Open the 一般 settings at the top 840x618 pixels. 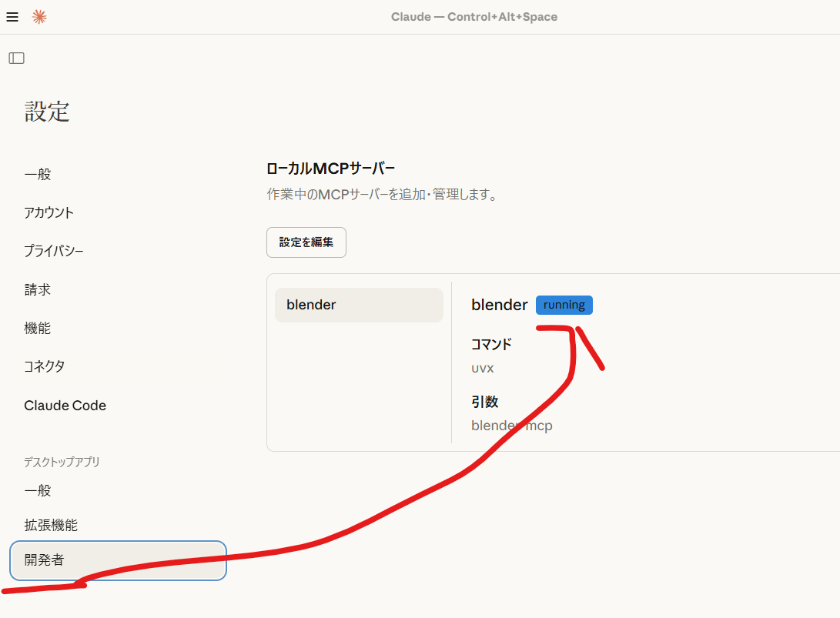coord(38,174)
